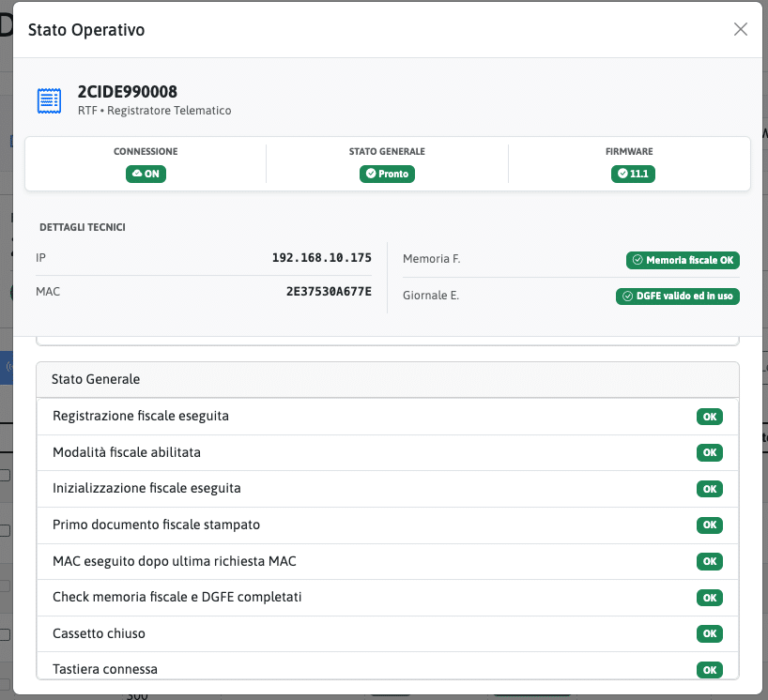Click the DGFE valido ed in uso badge
The height and width of the screenshot is (700, 768).
(x=678, y=297)
